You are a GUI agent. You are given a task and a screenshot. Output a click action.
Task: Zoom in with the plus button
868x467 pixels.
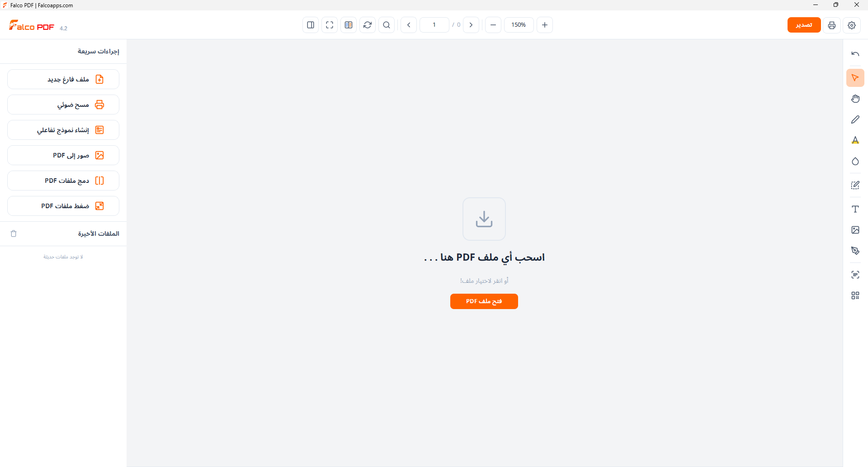(545, 25)
